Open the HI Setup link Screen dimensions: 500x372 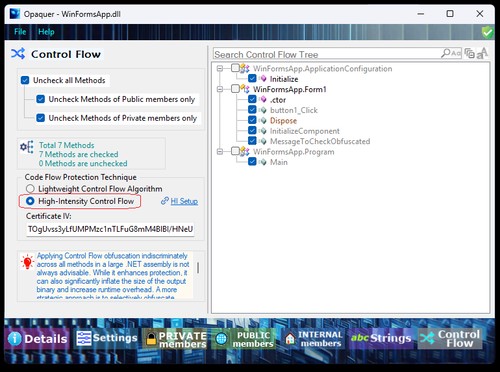pos(184,201)
